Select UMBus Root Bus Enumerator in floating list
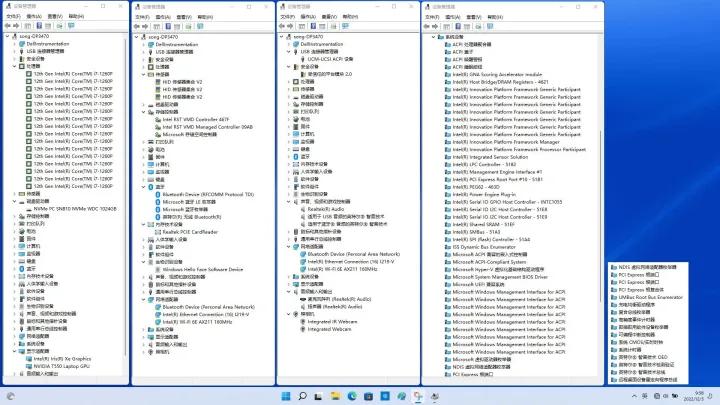Screen dimensions: 720x405 [651, 297]
